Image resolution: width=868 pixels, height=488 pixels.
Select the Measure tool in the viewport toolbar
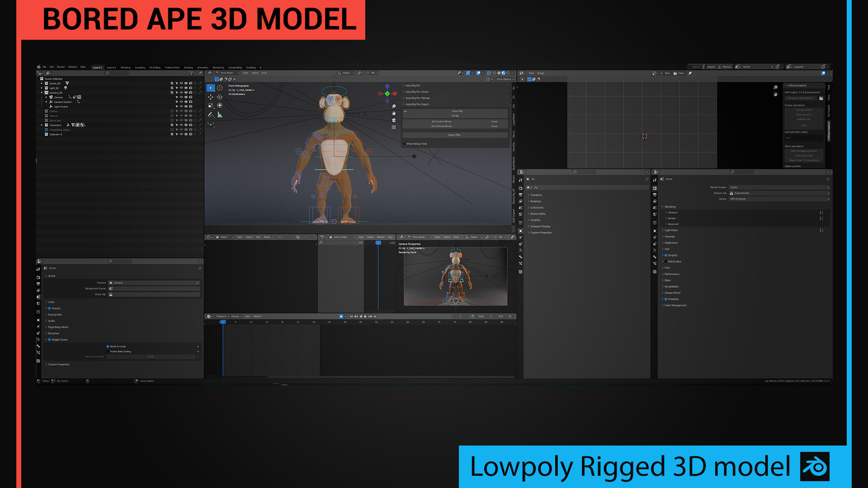coord(220,116)
